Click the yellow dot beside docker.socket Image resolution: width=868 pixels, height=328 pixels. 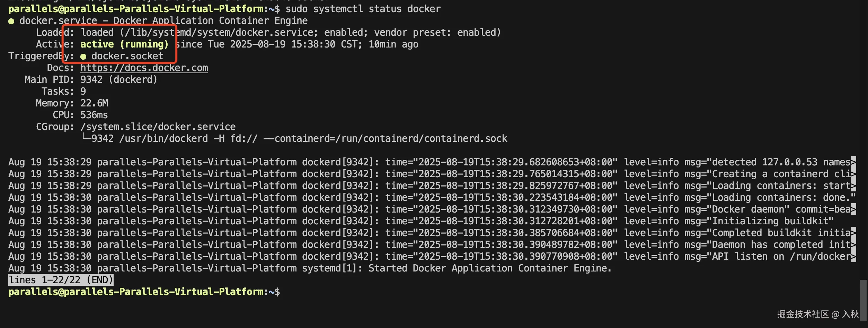83,57
